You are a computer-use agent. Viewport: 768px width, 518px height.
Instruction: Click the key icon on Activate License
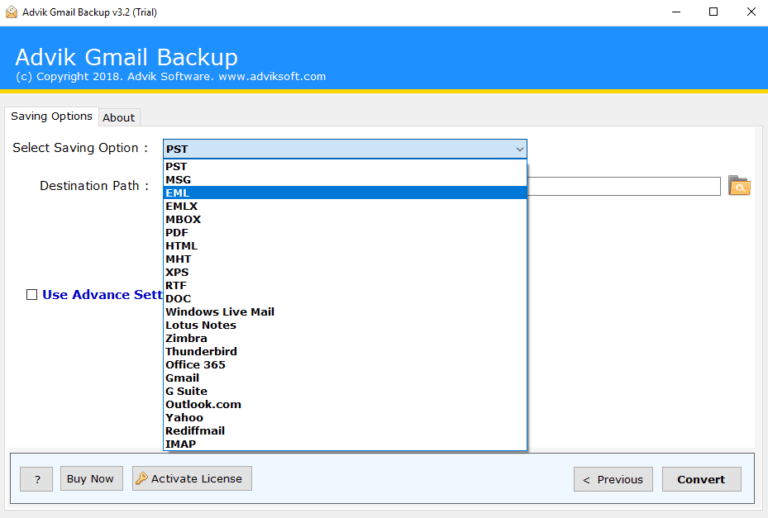142,478
